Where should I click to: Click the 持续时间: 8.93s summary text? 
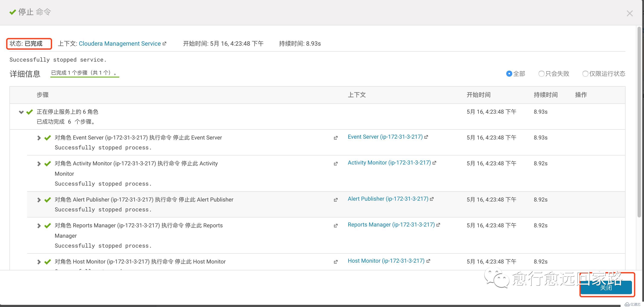click(300, 43)
